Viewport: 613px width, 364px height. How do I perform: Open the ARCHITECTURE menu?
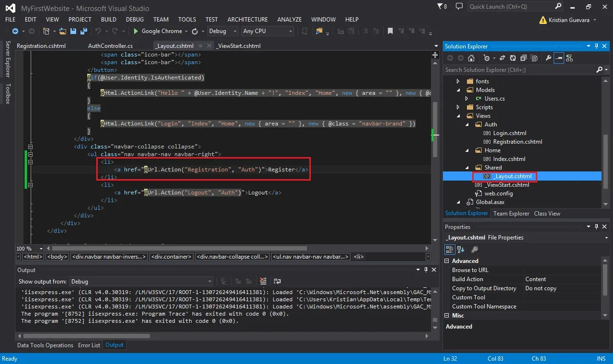(x=248, y=20)
